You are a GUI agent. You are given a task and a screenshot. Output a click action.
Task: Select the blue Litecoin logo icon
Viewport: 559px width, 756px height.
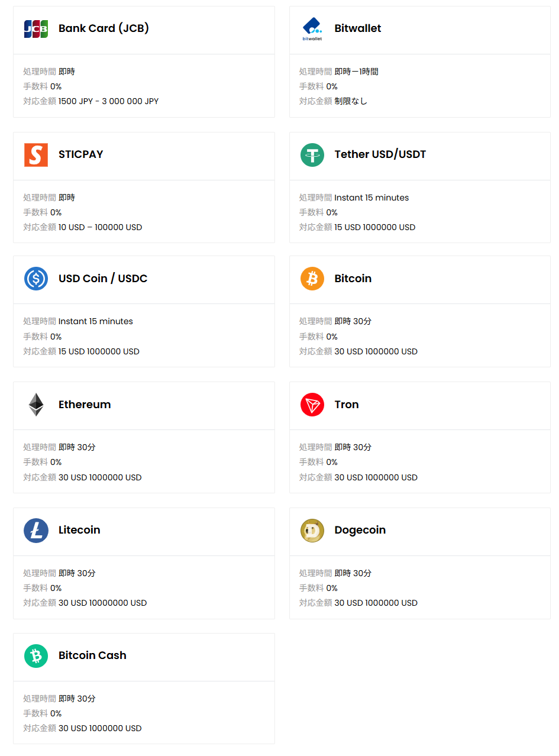pyautogui.click(x=36, y=531)
